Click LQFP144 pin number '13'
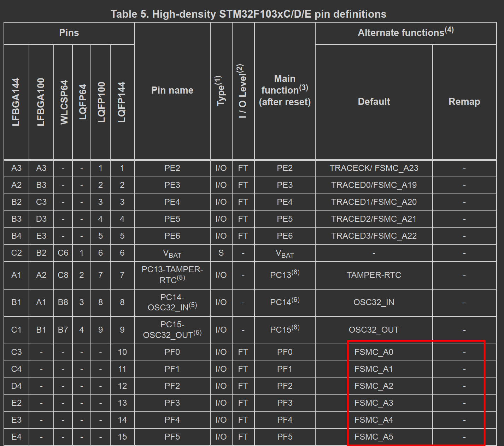This screenshot has height=446, width=504. (x=122, y=403)
